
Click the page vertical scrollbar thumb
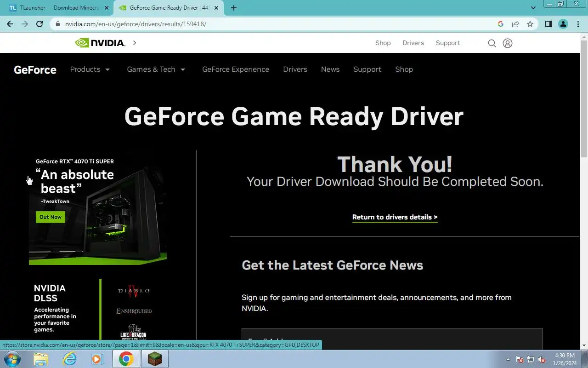584,99
